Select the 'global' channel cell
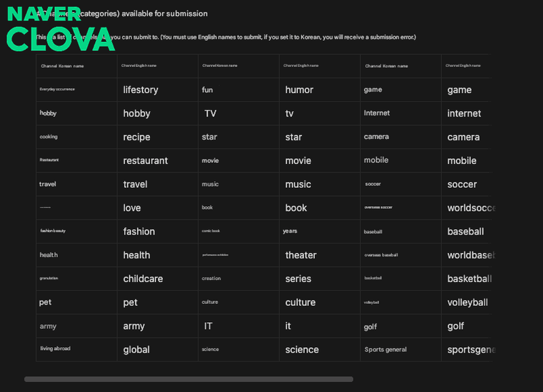The height and width of the screenshot is (392, 543). 157,349
